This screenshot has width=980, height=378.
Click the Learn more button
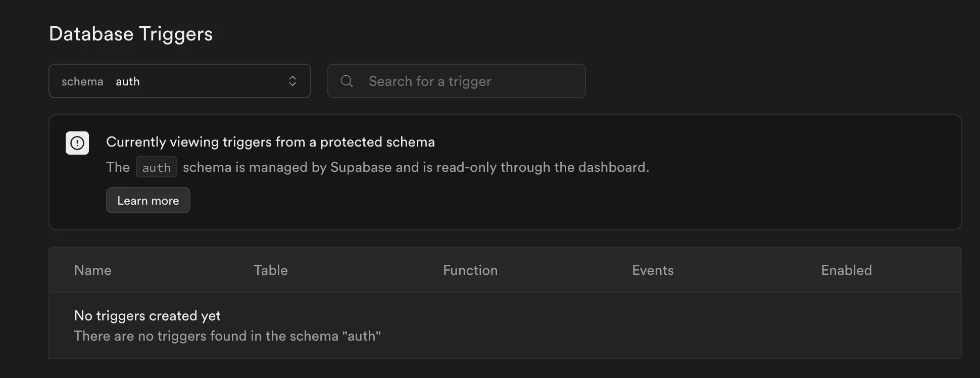[x=148, y=200]
